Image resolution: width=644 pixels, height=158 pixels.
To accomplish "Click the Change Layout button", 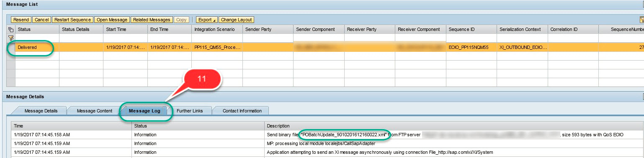I will tap(237, 20).
